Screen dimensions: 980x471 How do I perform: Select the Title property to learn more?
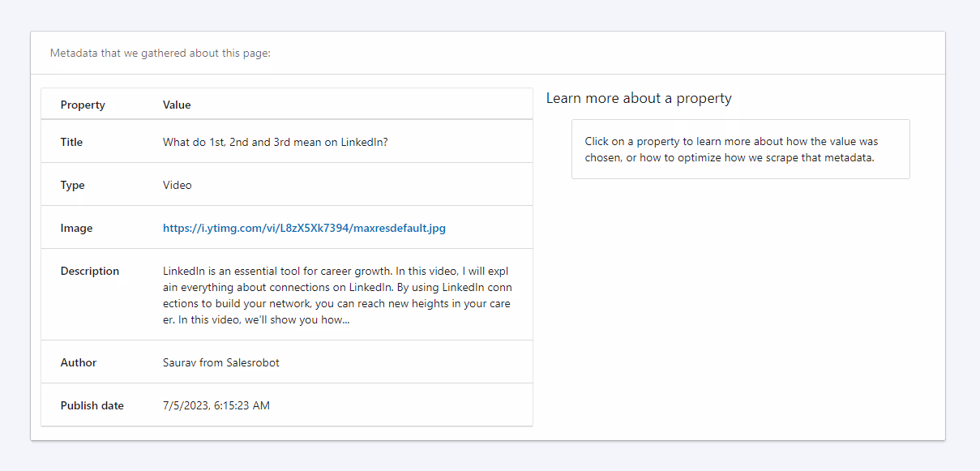point(71,142)
